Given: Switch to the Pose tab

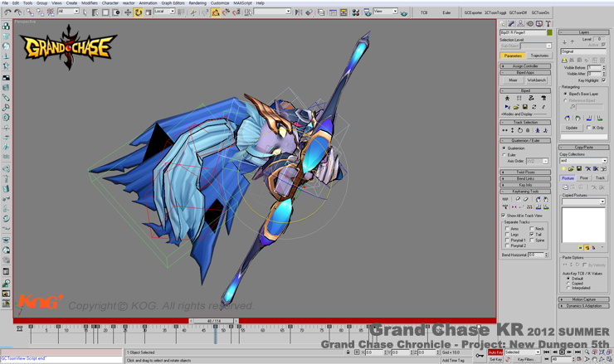Looking at the screenshot, I should point(584,177).
